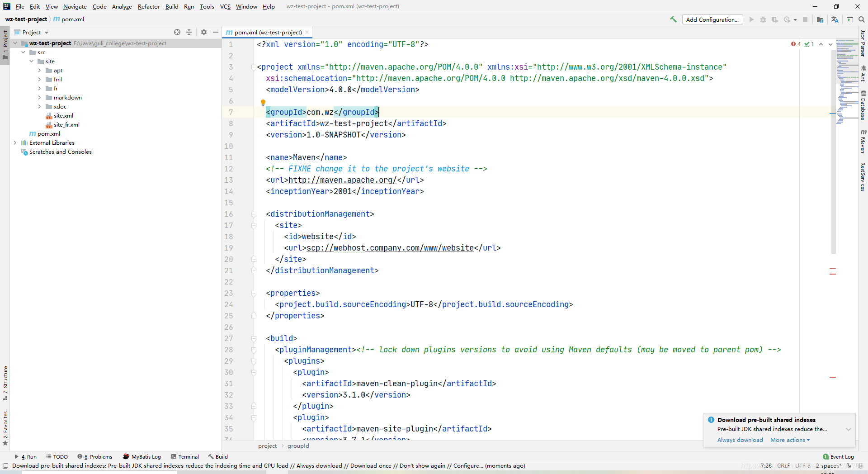Screen dimensions: 868x474
Task: Go to next highlighted error arrow
Action: click(830, 44)
